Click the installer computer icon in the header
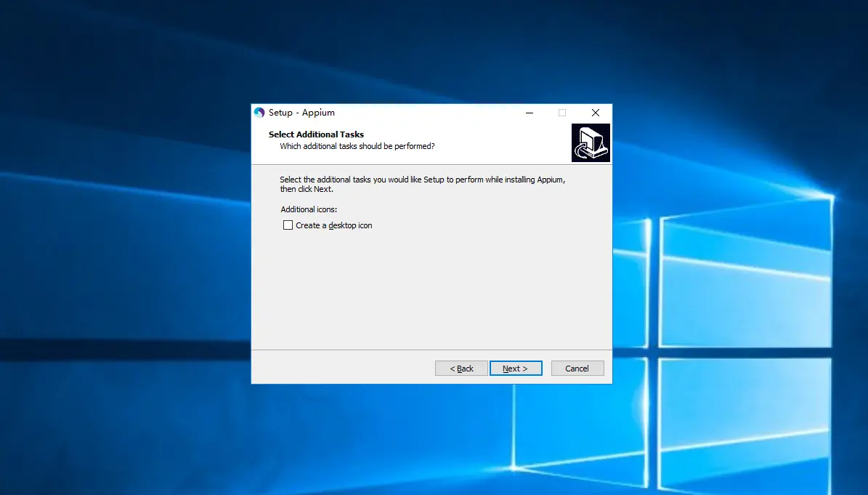 591,143
